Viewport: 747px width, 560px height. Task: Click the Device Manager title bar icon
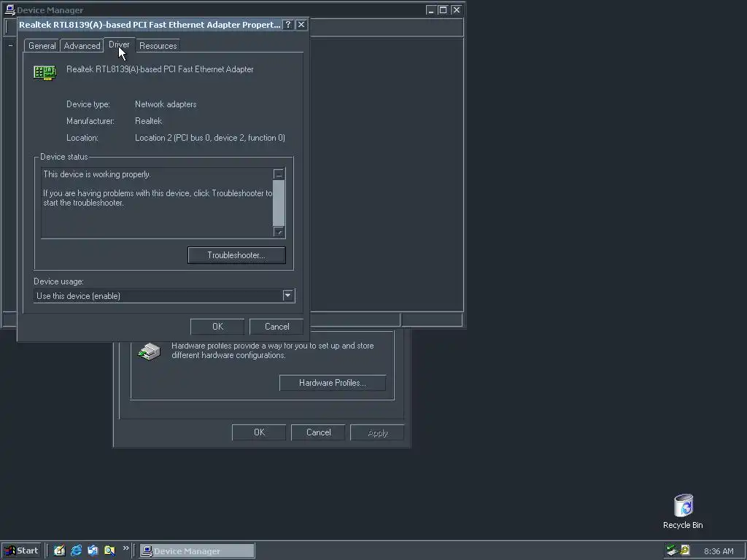9,10
